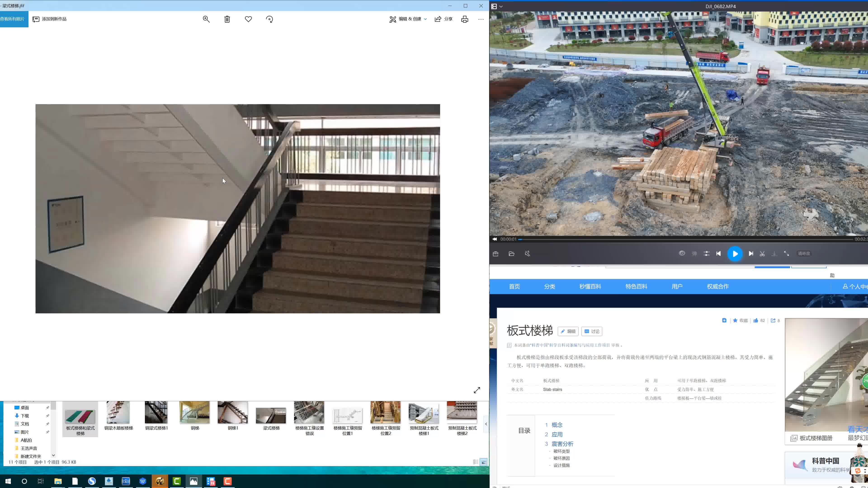
Task: Open the Photos more options ellipsis
Action: pos(481,19)
